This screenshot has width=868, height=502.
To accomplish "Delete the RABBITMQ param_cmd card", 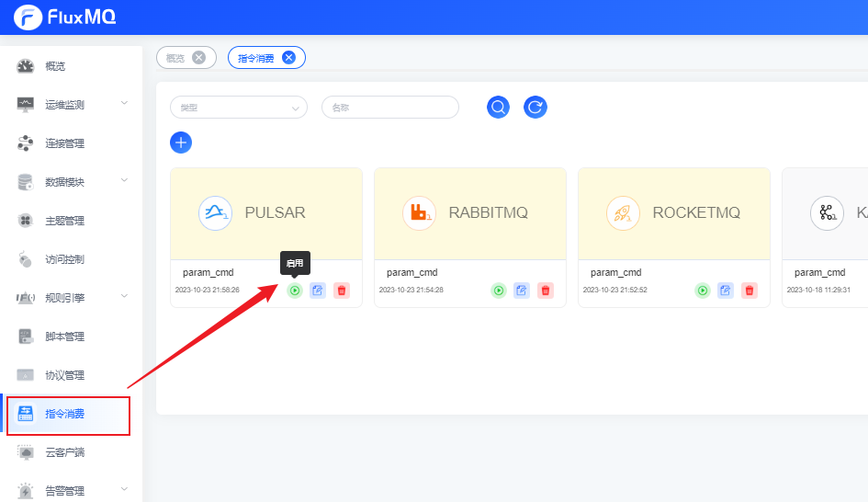I will 546,291.
